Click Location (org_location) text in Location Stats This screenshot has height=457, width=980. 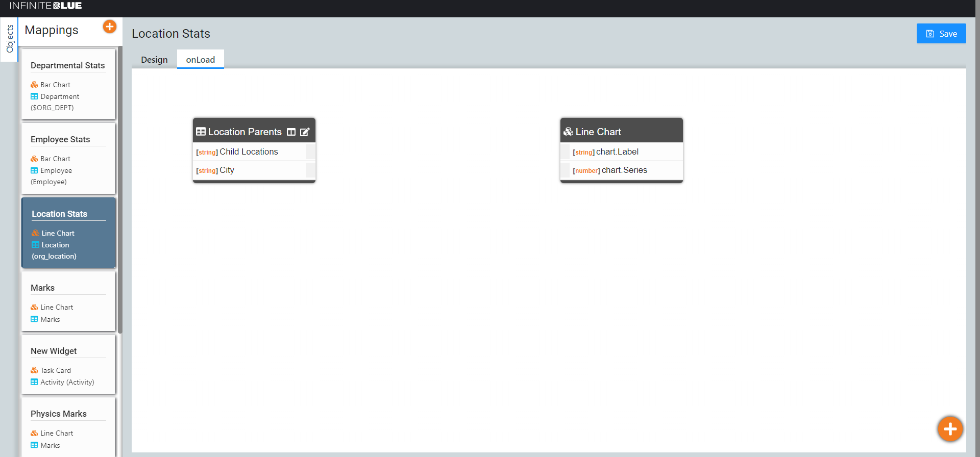point(54,250)
